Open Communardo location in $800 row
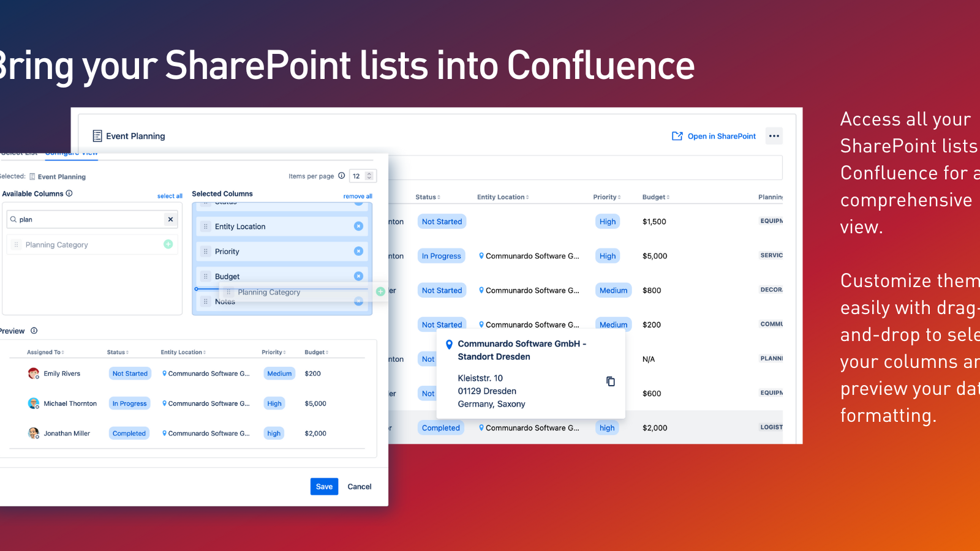The height and width of the screenshot is (551, 980). [529, 290]
